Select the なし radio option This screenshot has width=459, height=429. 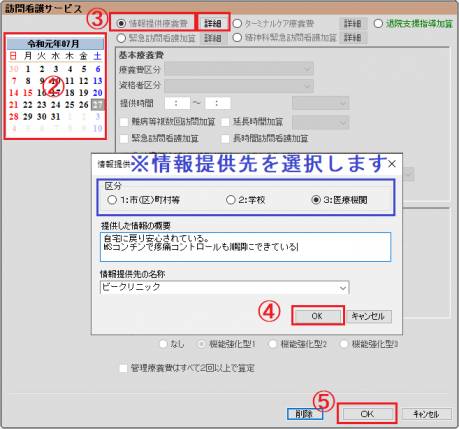(x=163, y=344)
